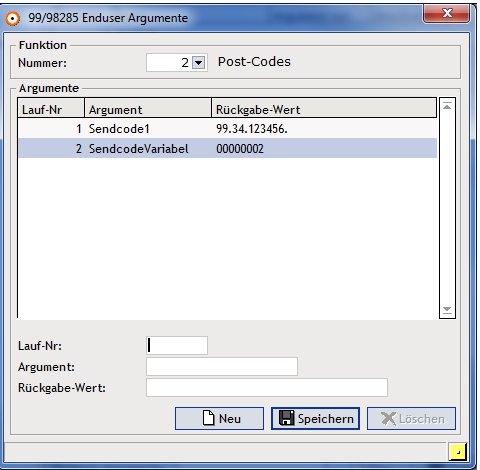This screenshot has width=480, height=470.
Task: Click the scroll-to-bottom arrow of argument list
Action: (x=447, y=310)
